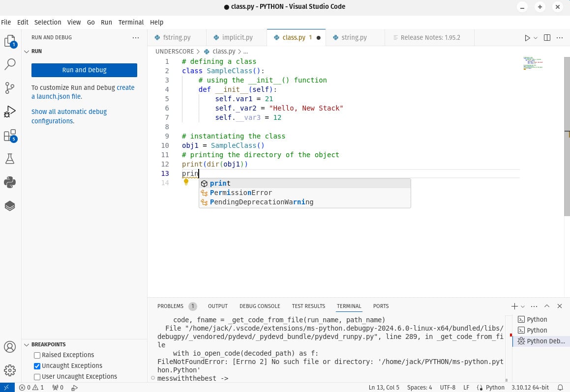Open the Explorer view in activity bar
Screen dimensions: 570x392
[x=10, y=41]
